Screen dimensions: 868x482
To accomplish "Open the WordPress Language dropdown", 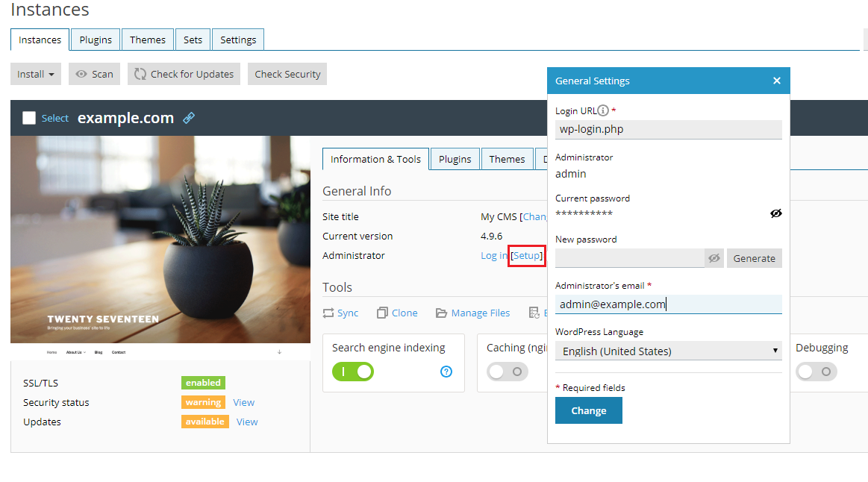I will (668, 351).
